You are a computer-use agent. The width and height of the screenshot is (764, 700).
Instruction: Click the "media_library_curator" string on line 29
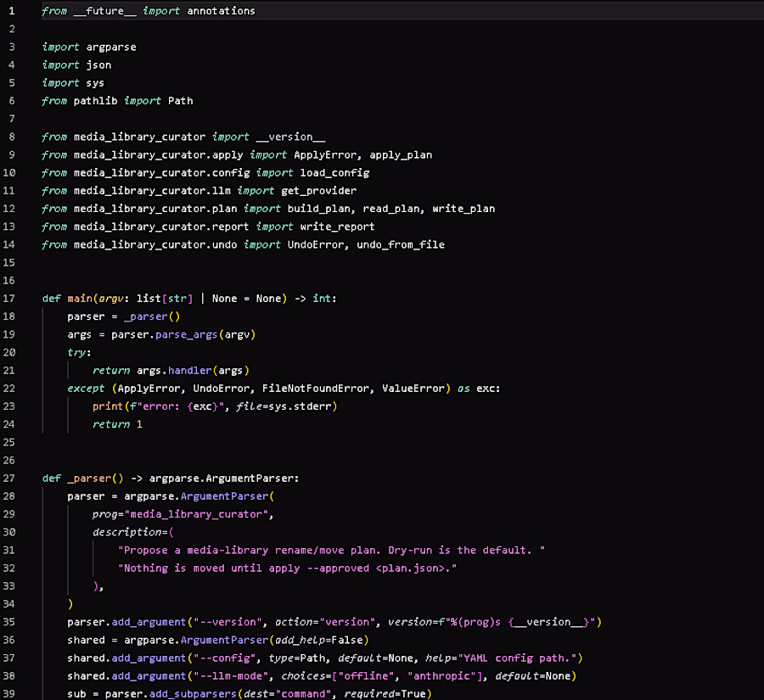click(196, 514)
